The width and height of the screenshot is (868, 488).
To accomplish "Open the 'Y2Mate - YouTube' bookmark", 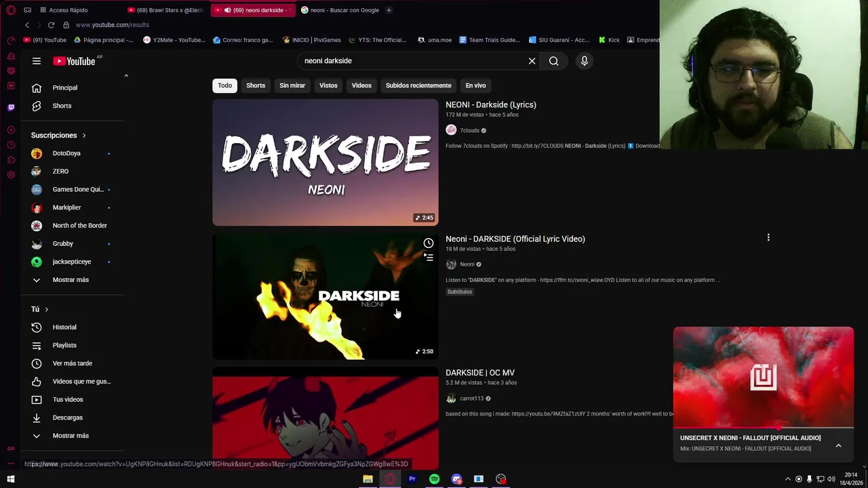I will 174,40.
